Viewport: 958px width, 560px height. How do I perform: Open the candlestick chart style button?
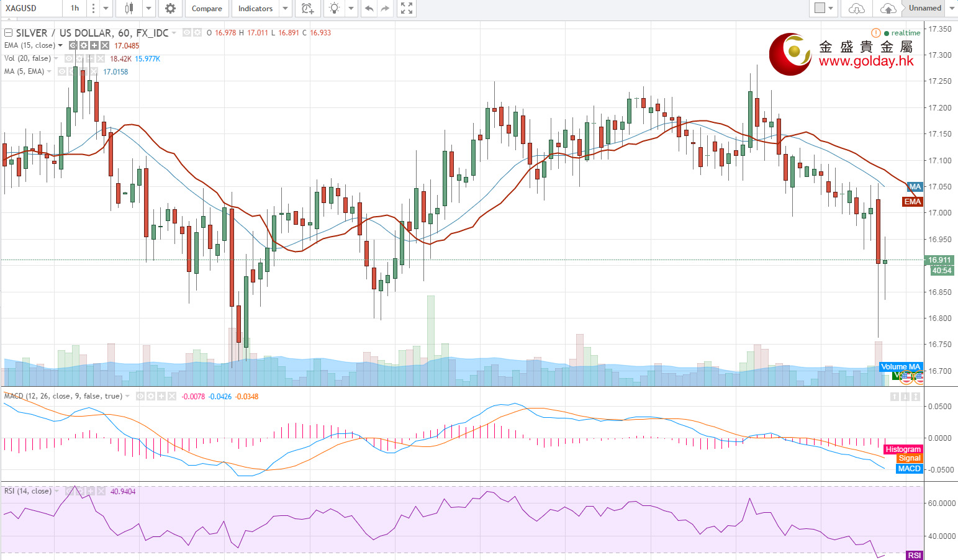click(129, 9)
